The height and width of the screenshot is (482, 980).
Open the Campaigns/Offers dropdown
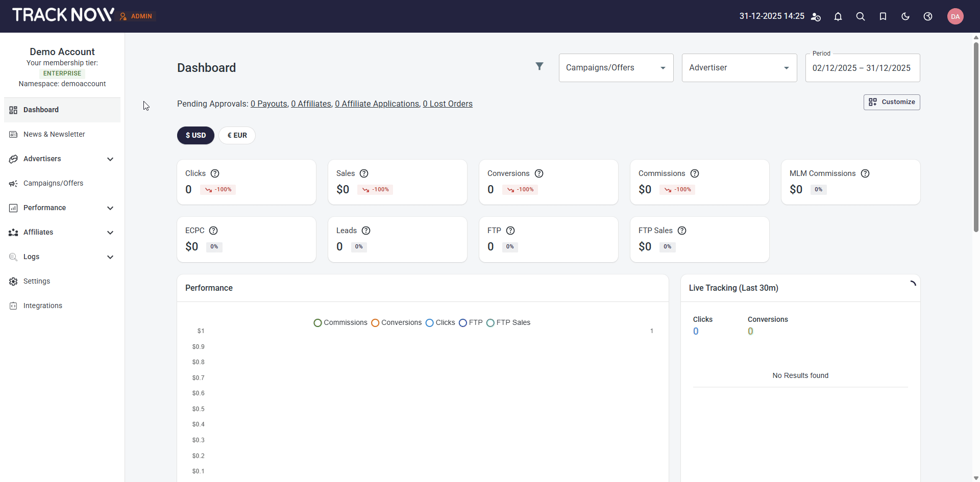point(616,68)
